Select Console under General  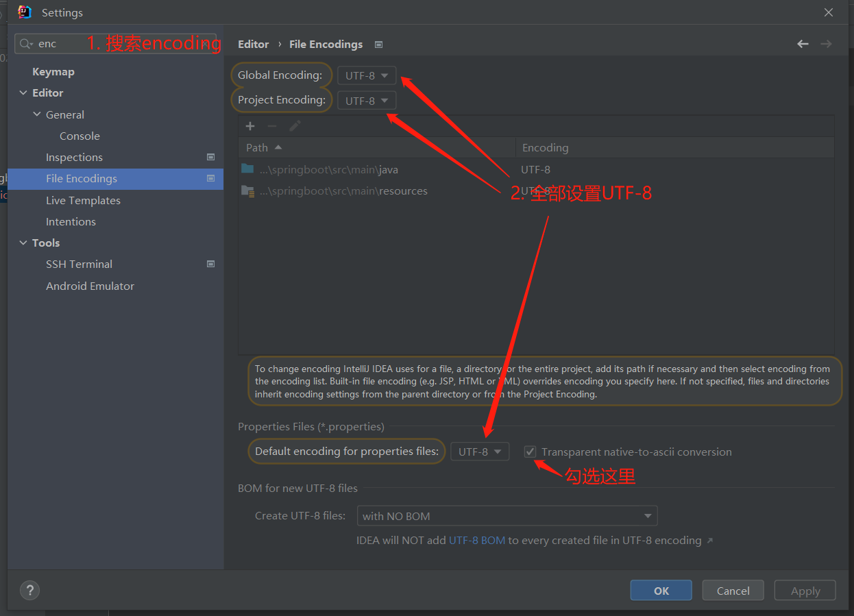coord(80,136)
